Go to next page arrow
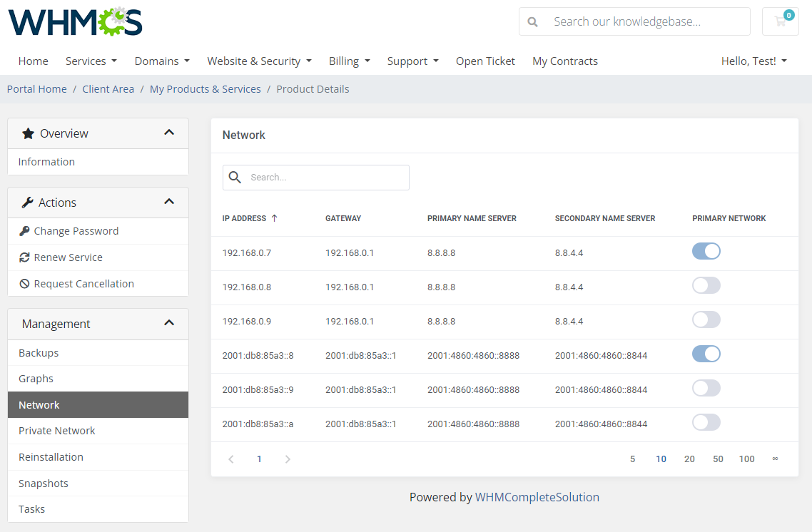 click(x=288, y=459)
